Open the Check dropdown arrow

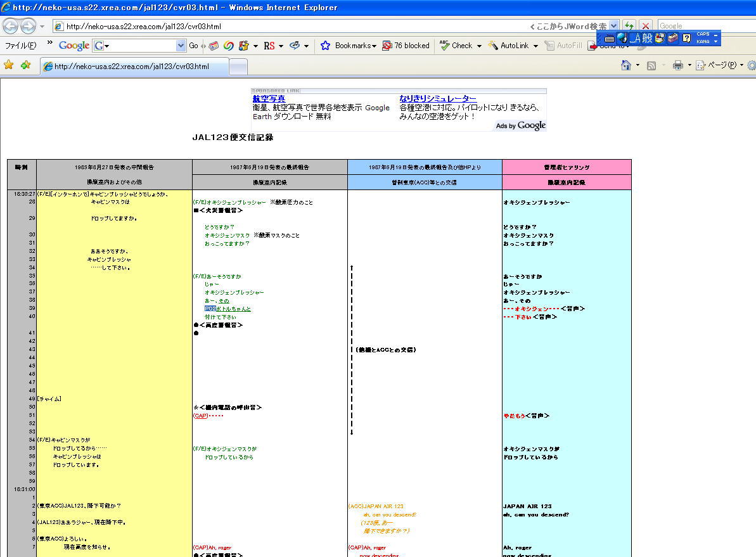click(x=479, y=46)
